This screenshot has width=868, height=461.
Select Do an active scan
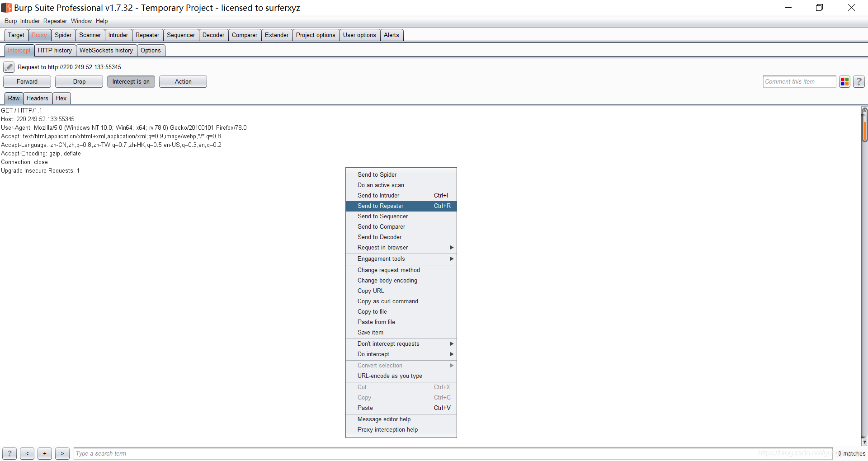click(401, 185)
